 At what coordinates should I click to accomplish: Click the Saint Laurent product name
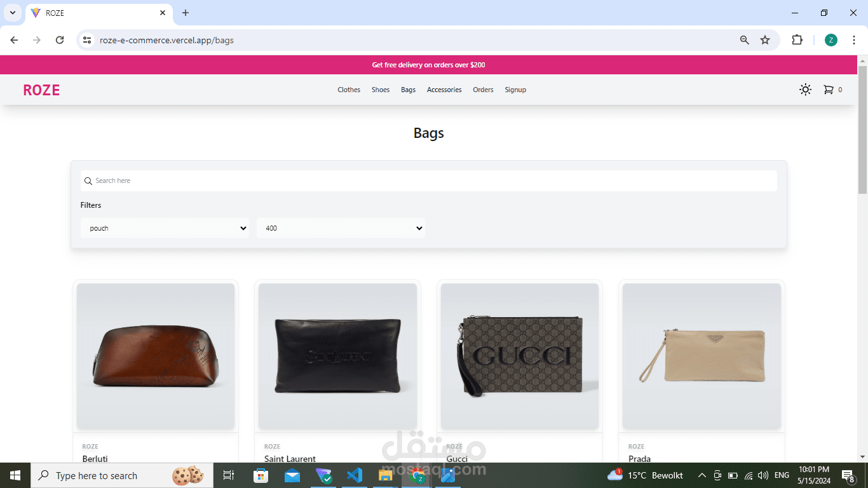tap(290, 459)
